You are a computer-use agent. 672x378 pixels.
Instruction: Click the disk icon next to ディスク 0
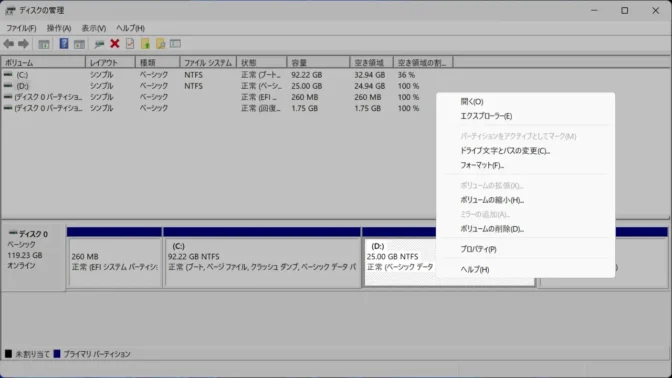(13, 233)
